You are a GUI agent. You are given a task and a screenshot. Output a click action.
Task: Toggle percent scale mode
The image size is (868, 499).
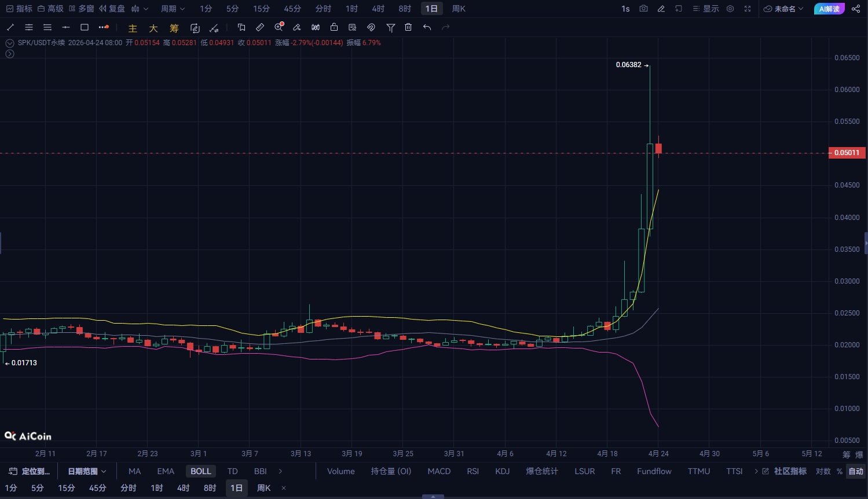(x=840, y=471)
